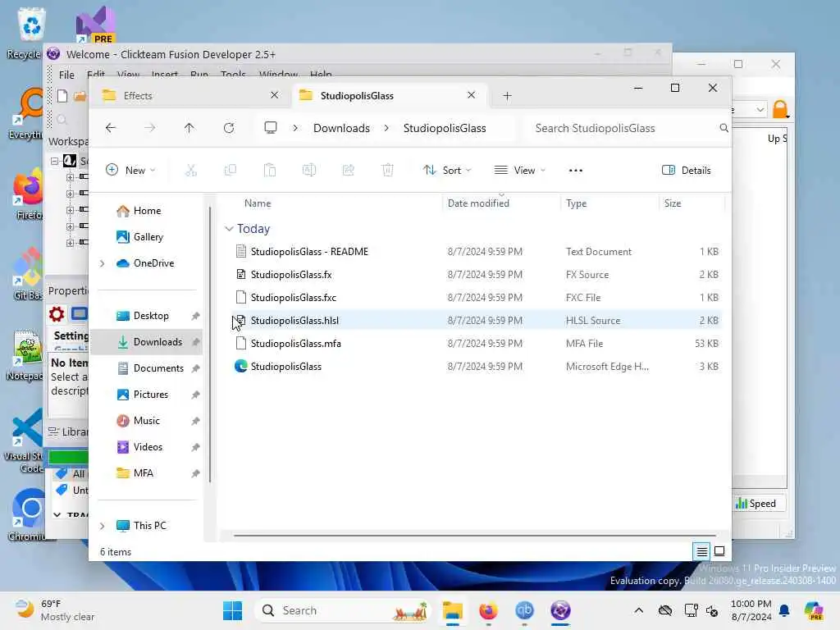The image size is (840, 630).
Task: Collapse the Today group
Action: pos(229,229)
